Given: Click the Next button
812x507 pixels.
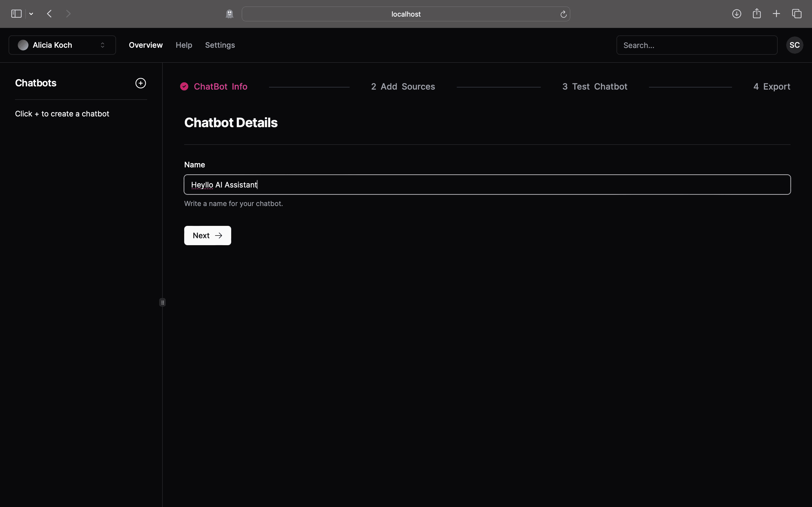Looking at the screenshot, I should pyautogui.click(x=207, y=236).
